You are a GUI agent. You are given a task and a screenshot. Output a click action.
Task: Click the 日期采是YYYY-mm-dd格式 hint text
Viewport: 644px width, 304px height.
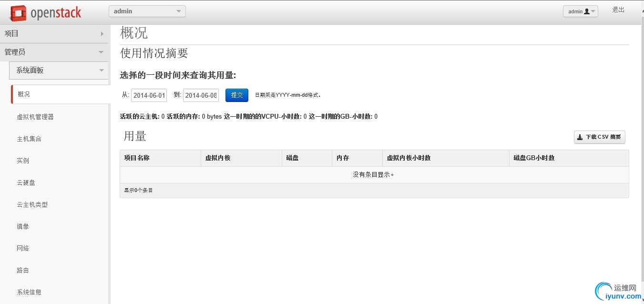288,95
